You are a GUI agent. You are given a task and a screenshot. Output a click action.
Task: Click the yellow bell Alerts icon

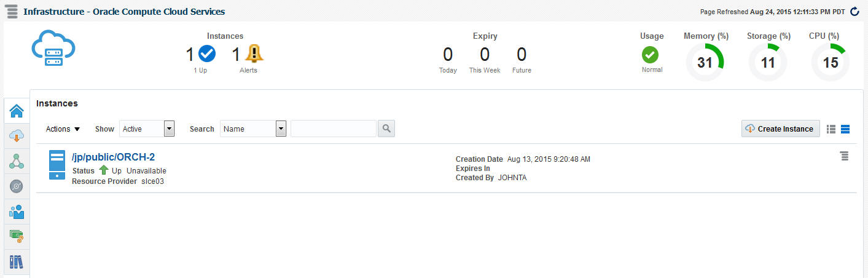[x=254, y=54]
